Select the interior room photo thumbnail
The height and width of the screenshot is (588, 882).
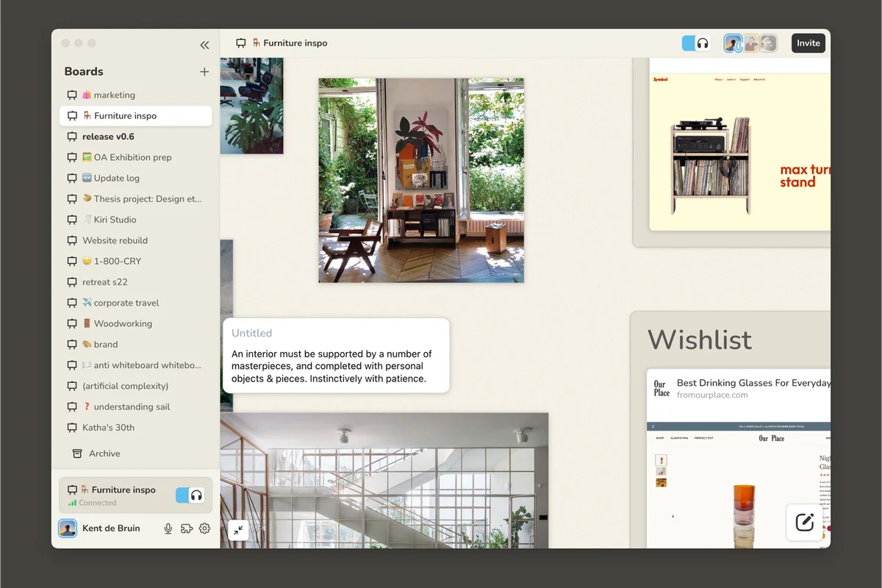(x=421, y=181)
